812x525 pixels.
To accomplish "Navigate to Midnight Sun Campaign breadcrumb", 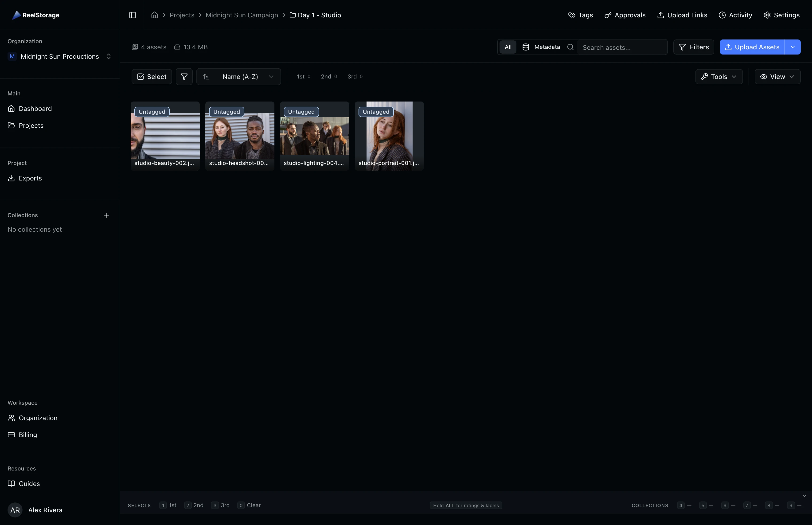I will 242,15.
